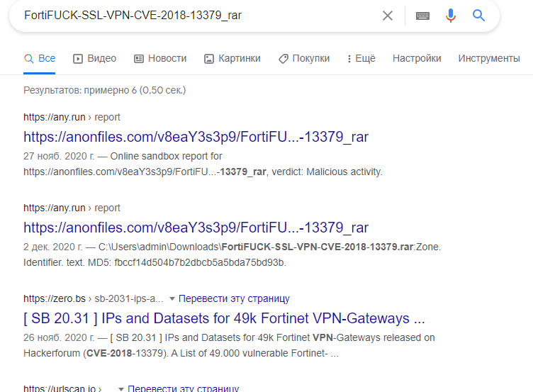Viewport: 533px width, 392px height.
Task: Clear the search query with the X icon
Action: pos(388,16)
